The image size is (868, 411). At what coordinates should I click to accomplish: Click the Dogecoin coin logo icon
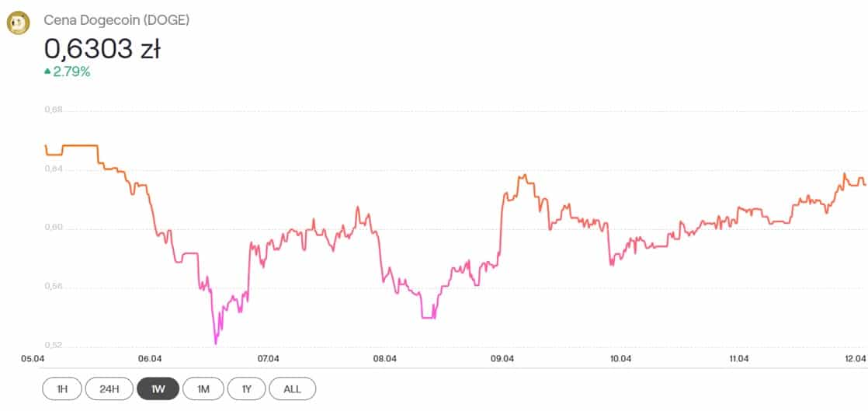[19, 23]
